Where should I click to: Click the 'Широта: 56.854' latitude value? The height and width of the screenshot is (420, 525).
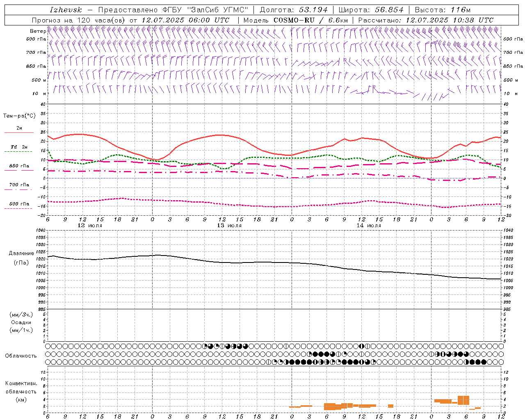click(x=371, y=10)
